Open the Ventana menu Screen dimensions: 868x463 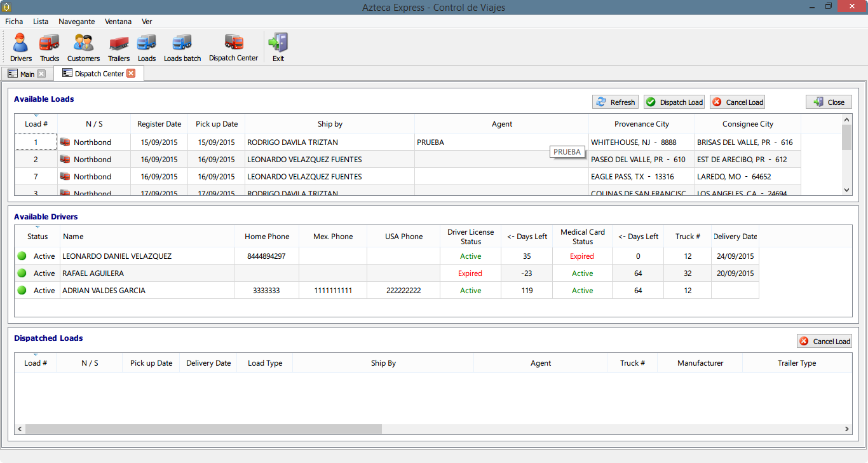coord(118,22)
